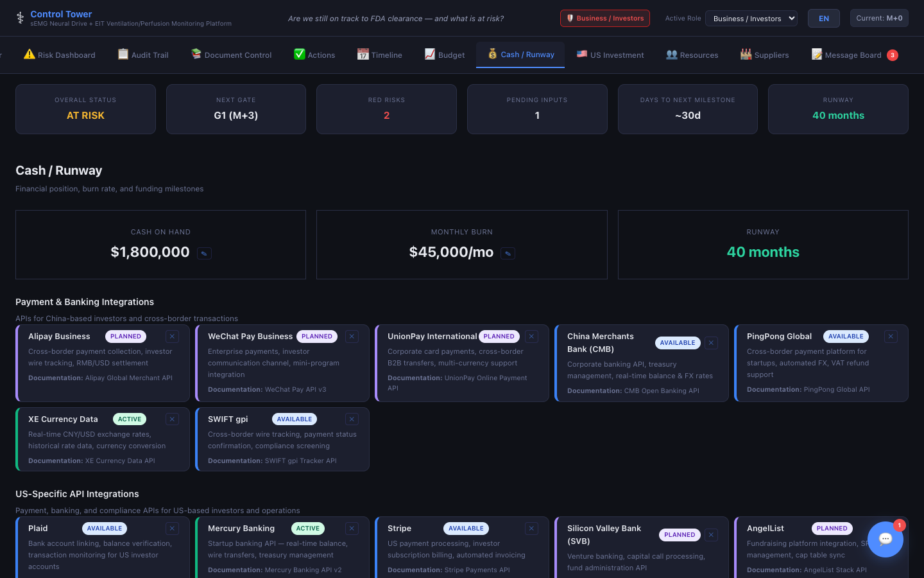Screen dimensions: 924x578
Task: Select the US Investment tab
Action: click(x=610, y=55)
